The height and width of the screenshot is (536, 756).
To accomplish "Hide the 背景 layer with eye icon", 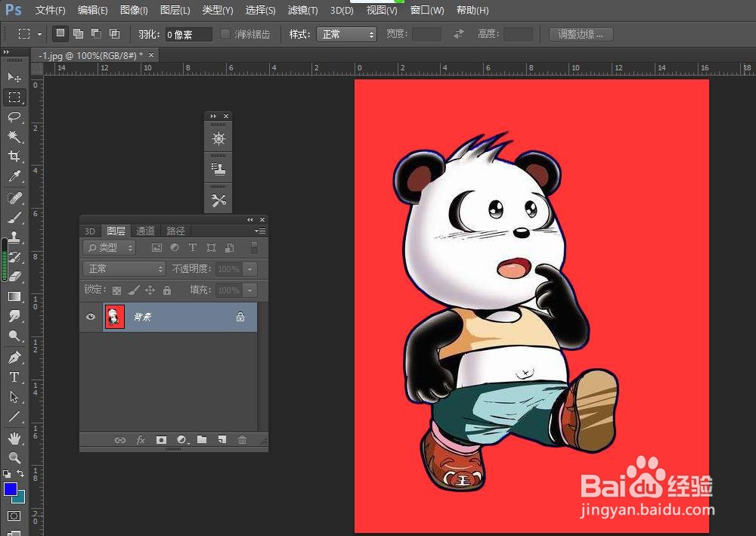I will [x=90, y=317].
